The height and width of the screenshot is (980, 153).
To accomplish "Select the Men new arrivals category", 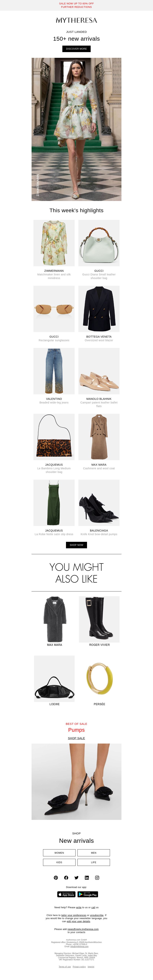I will (x=94, y=853).
